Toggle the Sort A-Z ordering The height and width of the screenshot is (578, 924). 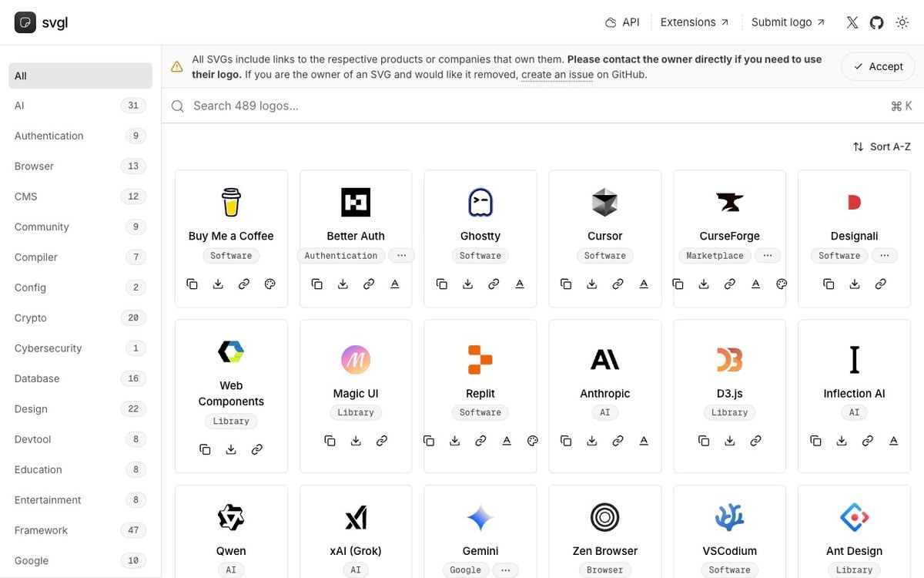pyautogui.click(x=882, y=146)
